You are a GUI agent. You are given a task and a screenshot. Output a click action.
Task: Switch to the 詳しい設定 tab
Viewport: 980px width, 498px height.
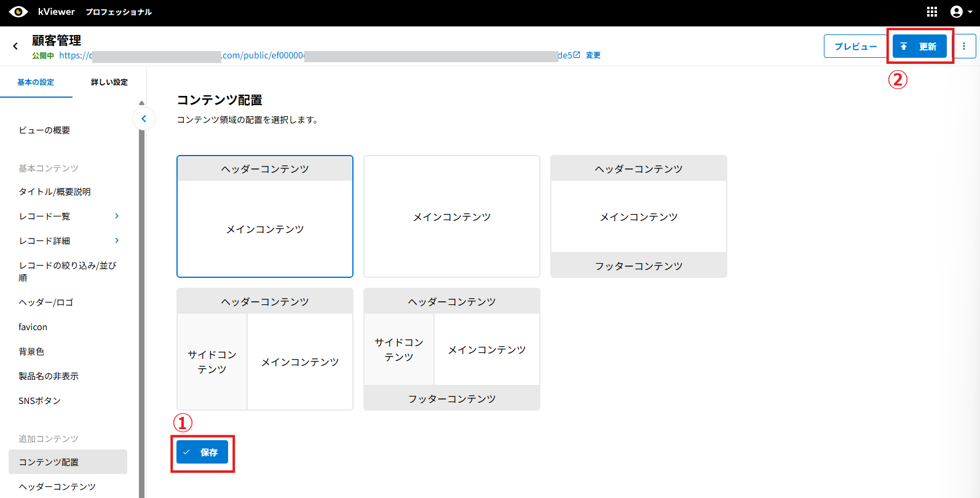109,82
